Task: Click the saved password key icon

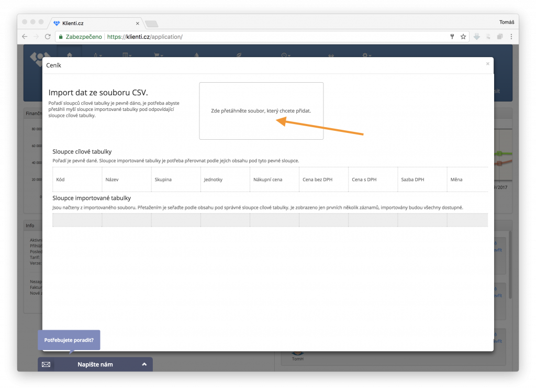Action: point(452,37)
